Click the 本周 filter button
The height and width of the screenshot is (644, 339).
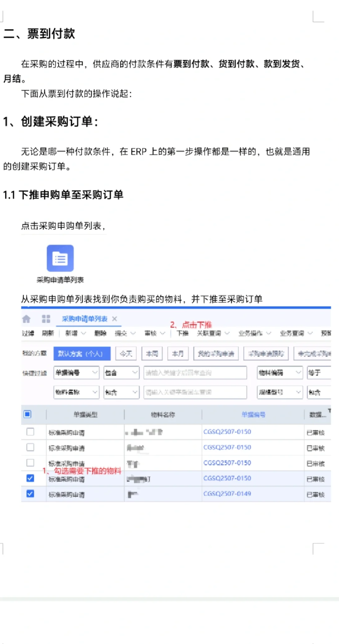pyautogui.click(x=152, y=354)
